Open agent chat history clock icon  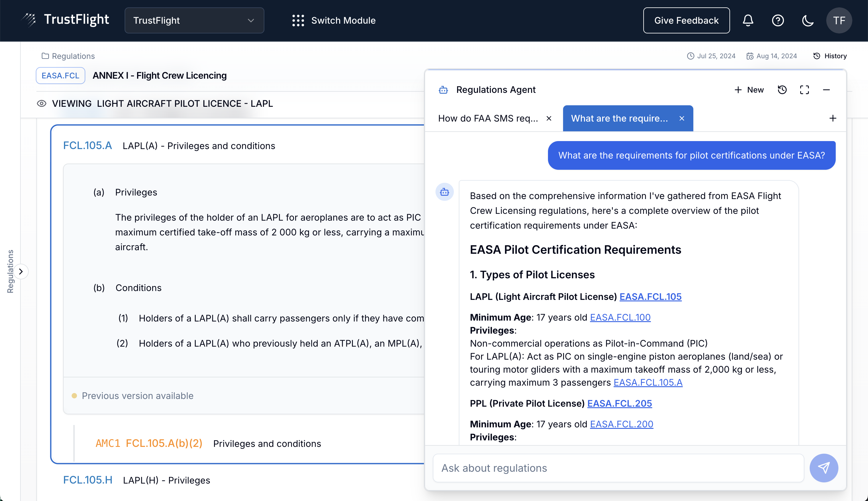(782, 90)
